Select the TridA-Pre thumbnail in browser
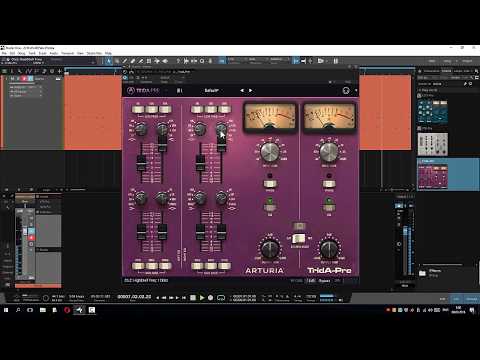 point(432,176)
